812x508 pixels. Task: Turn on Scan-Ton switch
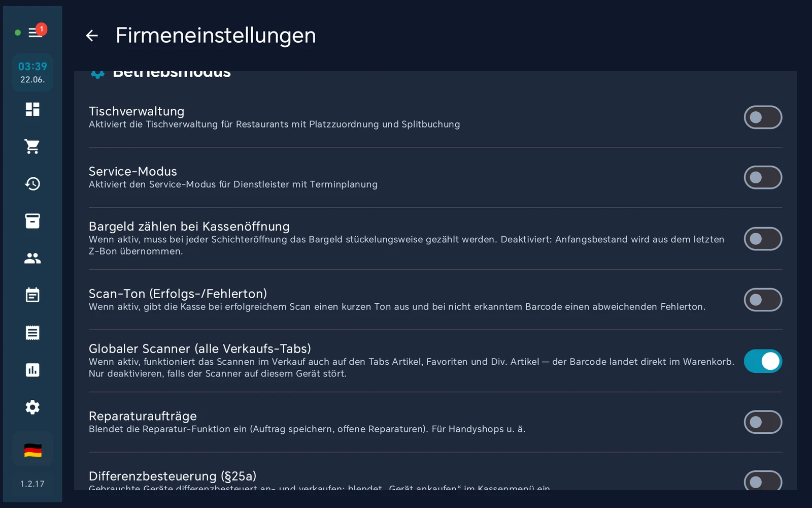click(763, 300)
